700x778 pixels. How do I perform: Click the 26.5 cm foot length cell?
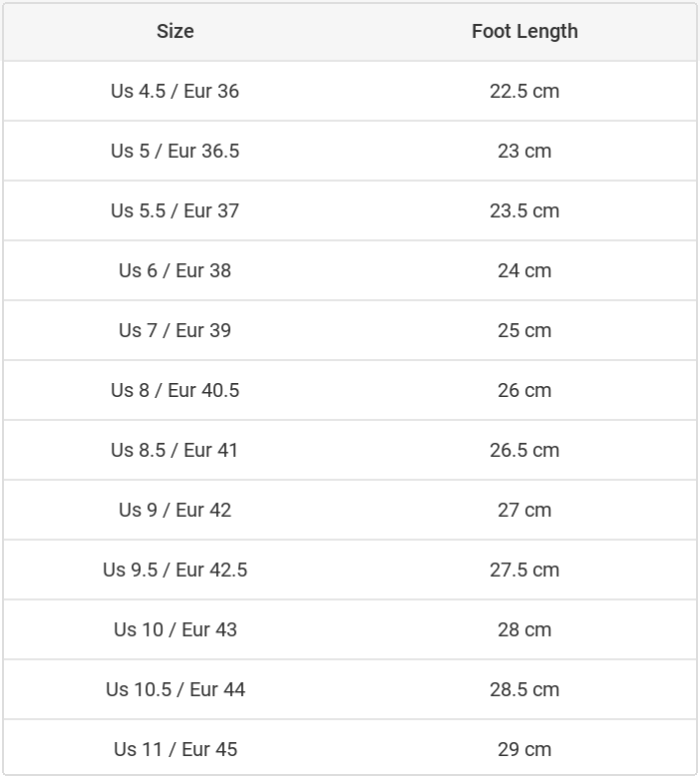(x=525, y=450)
